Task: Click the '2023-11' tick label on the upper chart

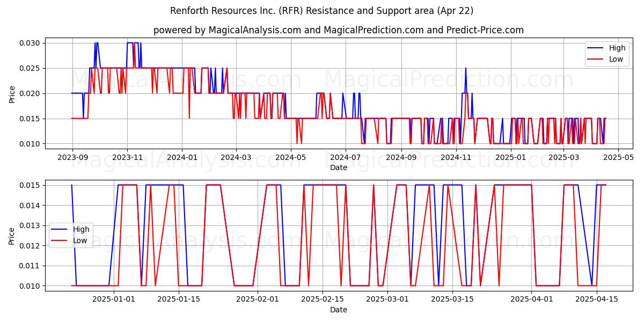Action: click(127, 157)
